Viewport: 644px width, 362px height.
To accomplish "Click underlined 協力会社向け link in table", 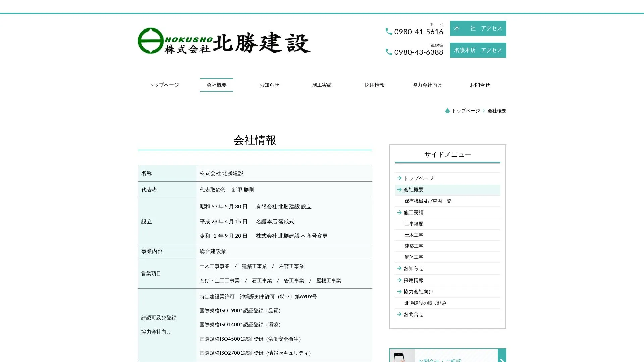I will click(156, 331).
